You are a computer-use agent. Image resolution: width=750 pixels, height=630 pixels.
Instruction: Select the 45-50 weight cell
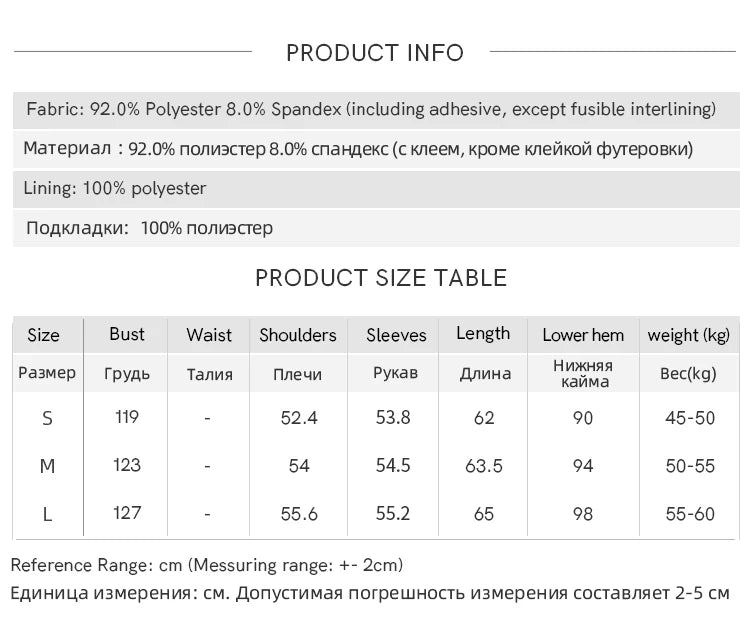[690, 418]
